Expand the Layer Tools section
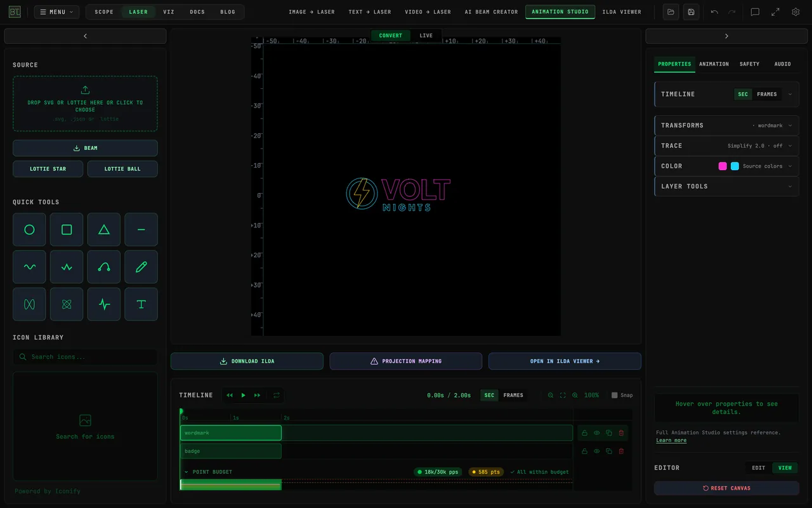 [x=727, y=187]
